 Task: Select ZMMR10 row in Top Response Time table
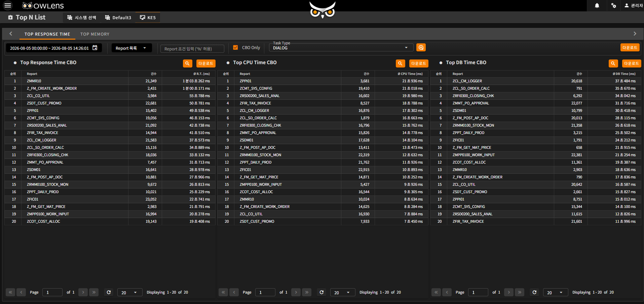point(110,81)
